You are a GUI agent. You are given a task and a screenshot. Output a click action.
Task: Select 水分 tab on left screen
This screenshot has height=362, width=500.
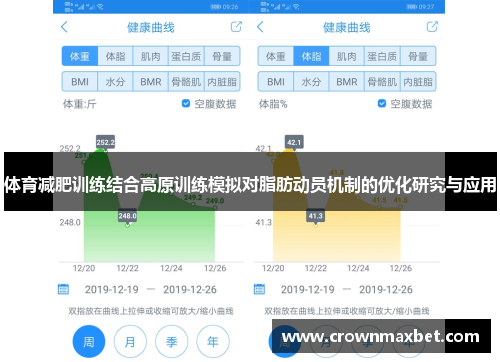pos(115,82)
